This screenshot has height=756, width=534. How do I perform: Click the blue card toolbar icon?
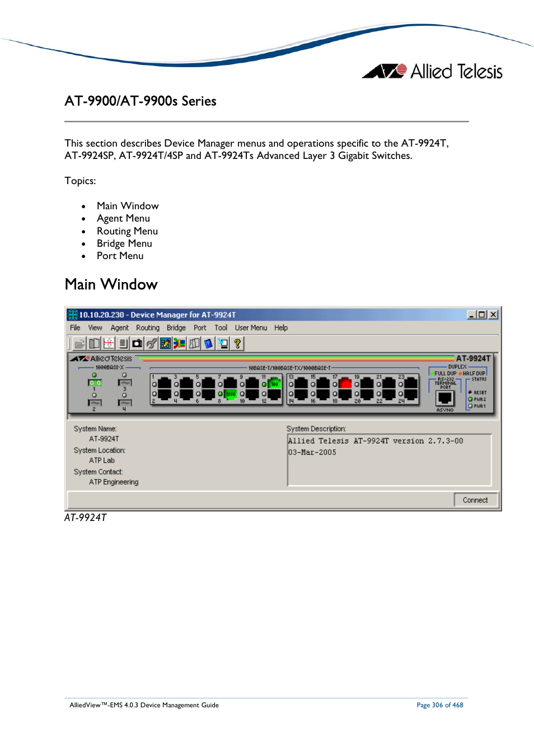(x=208, y=344)
